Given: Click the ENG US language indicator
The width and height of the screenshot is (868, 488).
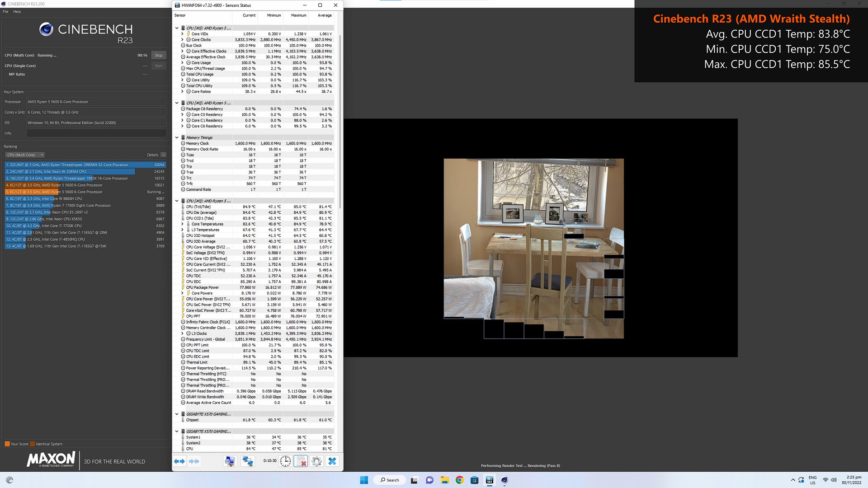Looking at the screenshot, I should coord(812,480).
